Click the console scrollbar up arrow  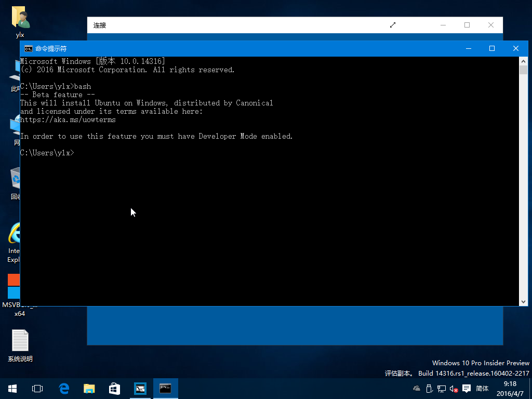pyautogui.click(x=524, y=61)
